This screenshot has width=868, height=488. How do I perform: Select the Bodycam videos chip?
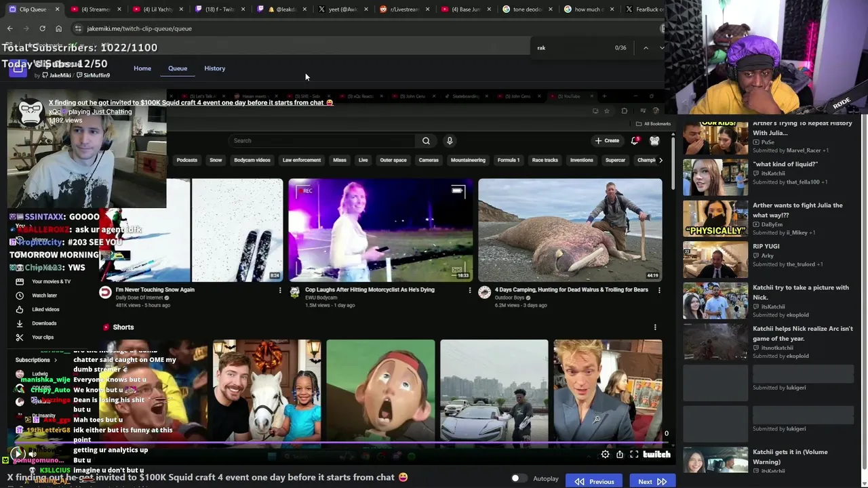tap(252, 161)
